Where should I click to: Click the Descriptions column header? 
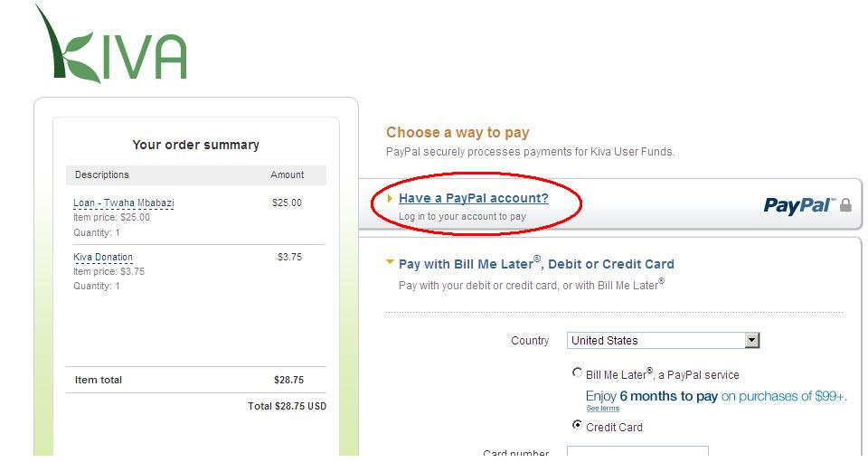click(x=102, y=174)
